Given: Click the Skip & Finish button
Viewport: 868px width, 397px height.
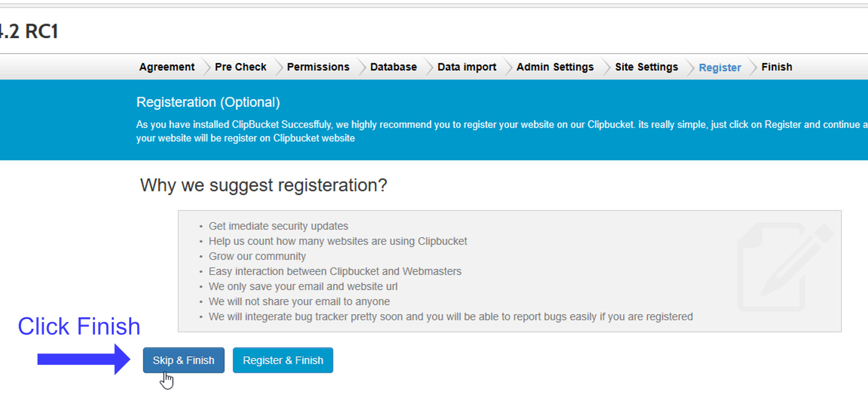Looking at the screenshot, I should (184, 360).
